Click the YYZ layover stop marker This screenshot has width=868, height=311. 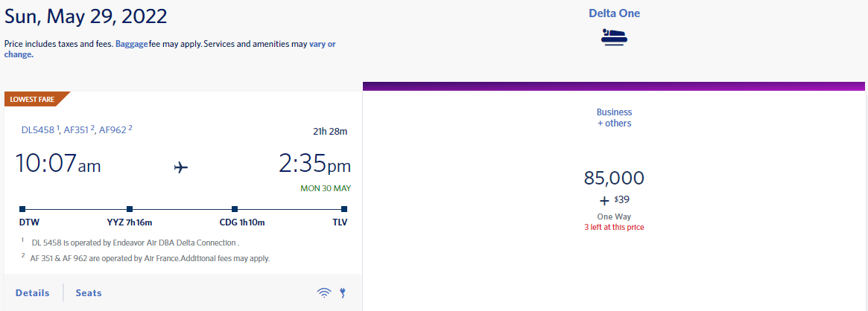tap(130, 209)
